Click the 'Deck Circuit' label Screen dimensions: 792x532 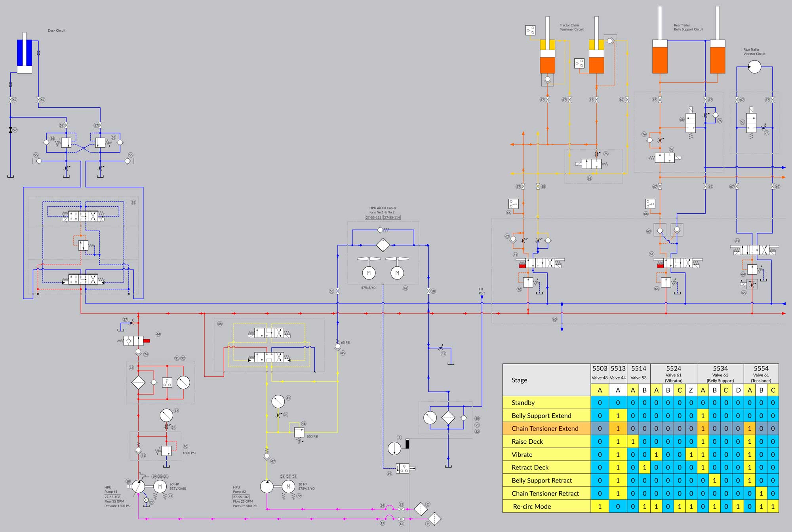(57, 30)
